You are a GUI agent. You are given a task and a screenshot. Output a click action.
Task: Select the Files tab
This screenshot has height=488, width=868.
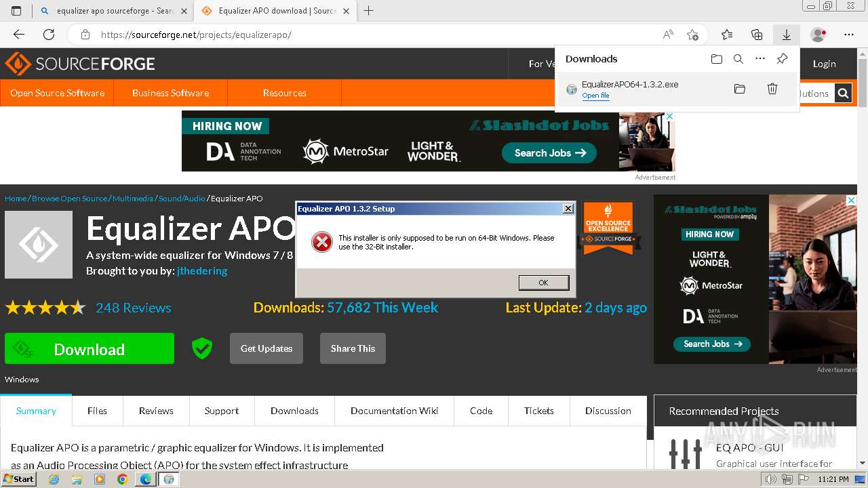(x=97, y=411)
